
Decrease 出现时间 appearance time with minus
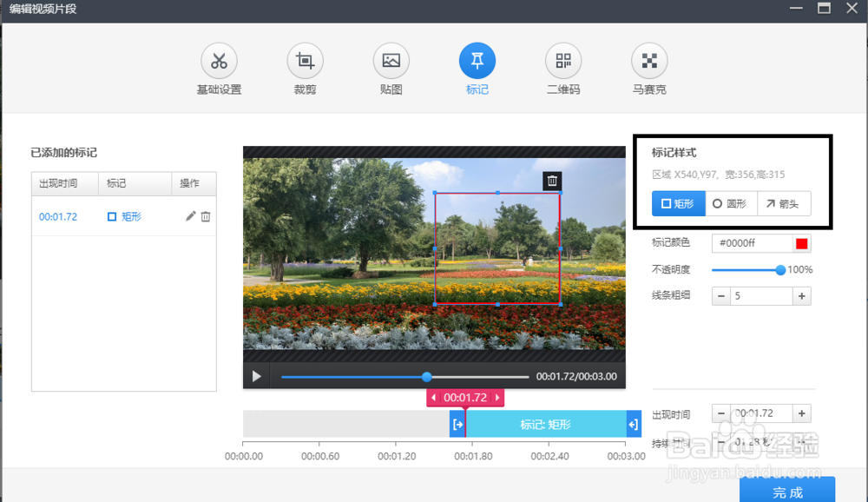pos(720,413)
